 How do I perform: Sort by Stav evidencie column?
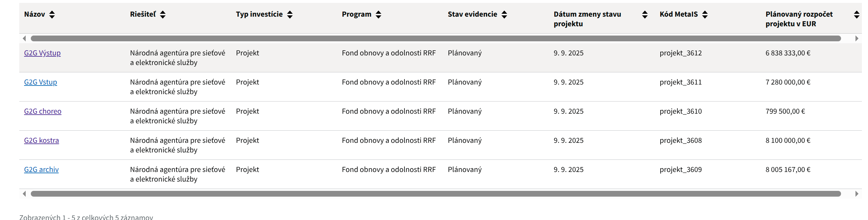click(x=504, y=14)
